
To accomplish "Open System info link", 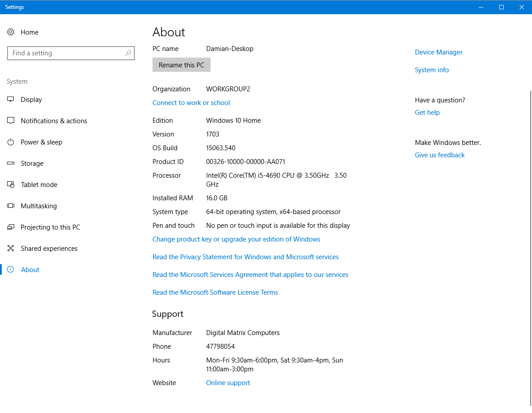I will tap(432, 70).
